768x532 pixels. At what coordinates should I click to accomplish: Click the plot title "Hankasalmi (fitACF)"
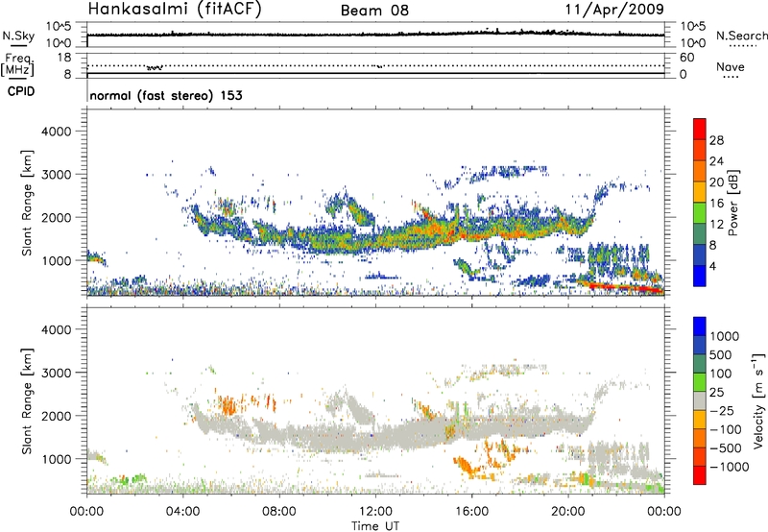(175, 9)
